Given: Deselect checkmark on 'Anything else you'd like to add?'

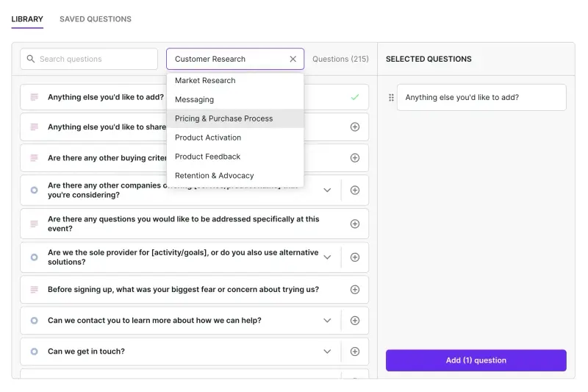Looking at the screenshot, I should 355,97.
